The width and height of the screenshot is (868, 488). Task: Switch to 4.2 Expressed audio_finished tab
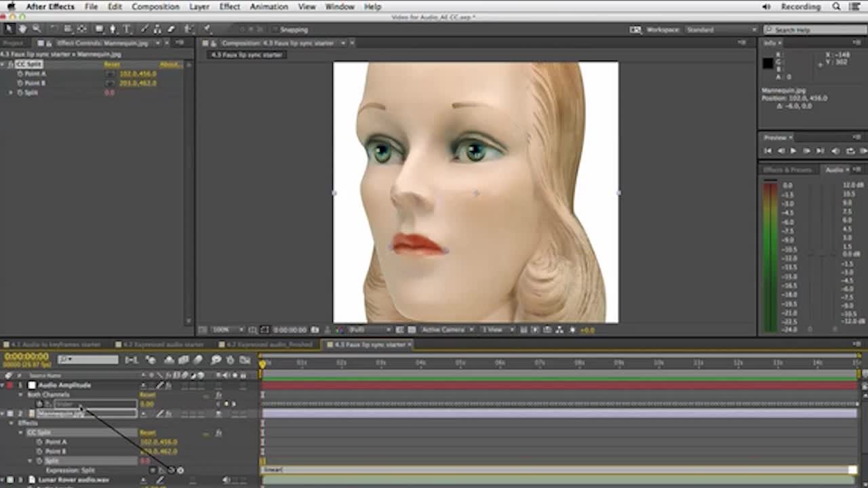pos(270,344)
